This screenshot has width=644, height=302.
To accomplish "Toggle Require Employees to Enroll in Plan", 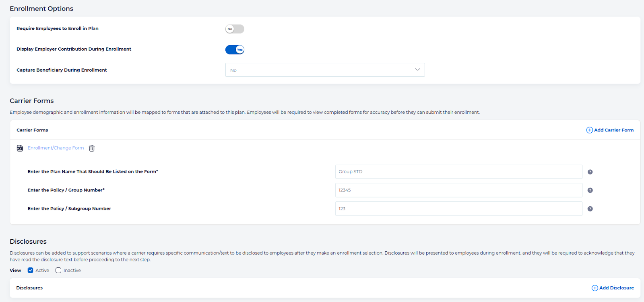I will pos(235,29).
